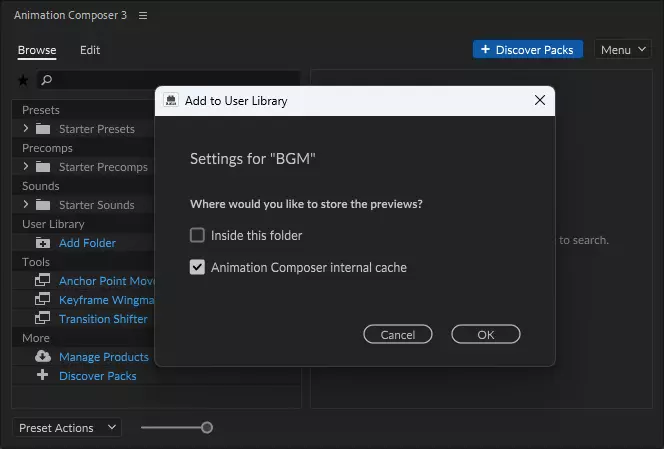Check the Inside this folder checkbox
664x449 pixels.
(x=197, y=235)
